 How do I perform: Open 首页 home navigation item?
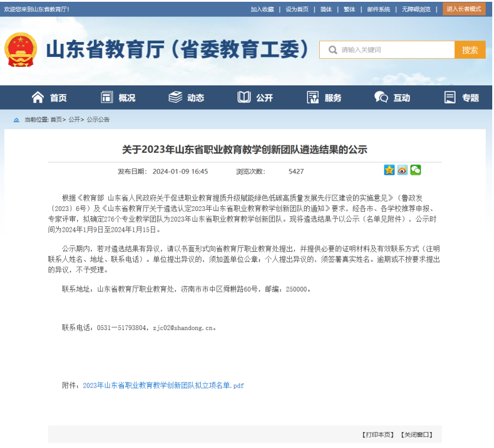[49, 98]
